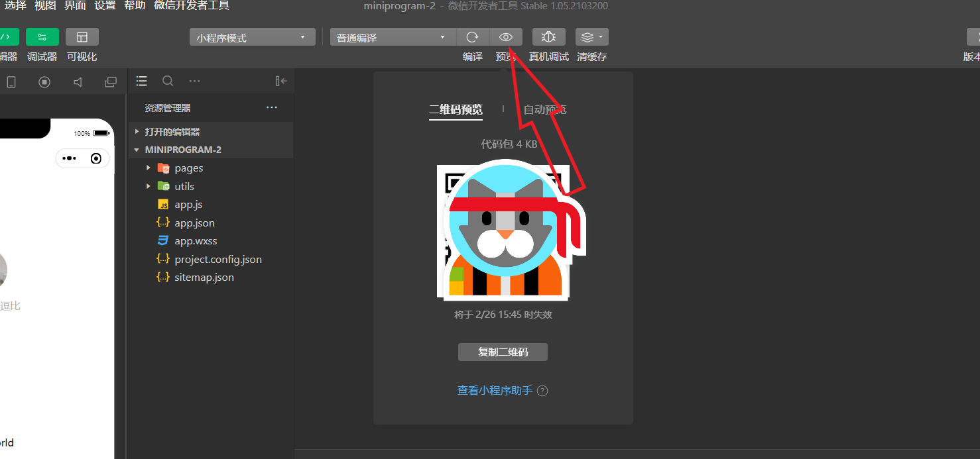Click the help question mark icon
Image resolution: width=980 pixels, height=459 pixels.
click(x=542, y=390)
